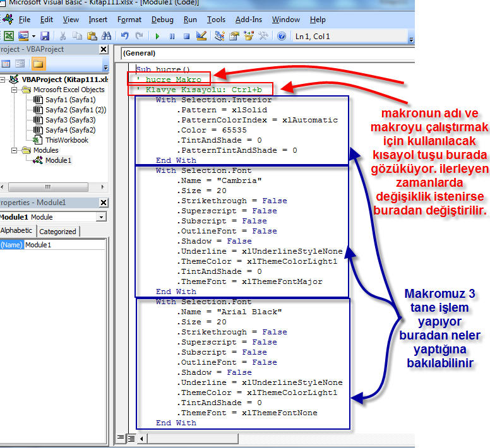Click View Code icon in Project panel
The image size is (490, 448).
coord(6,64)
